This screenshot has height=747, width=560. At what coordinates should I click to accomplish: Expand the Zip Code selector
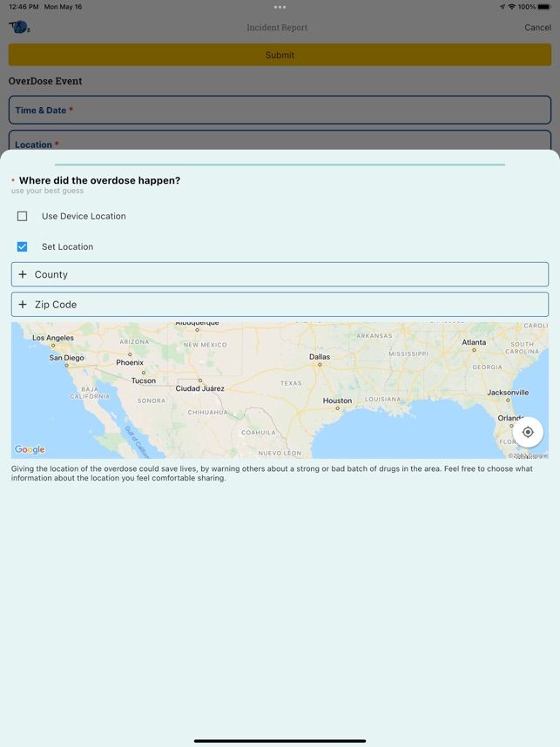pyautogui.click(x=279, y=305)
